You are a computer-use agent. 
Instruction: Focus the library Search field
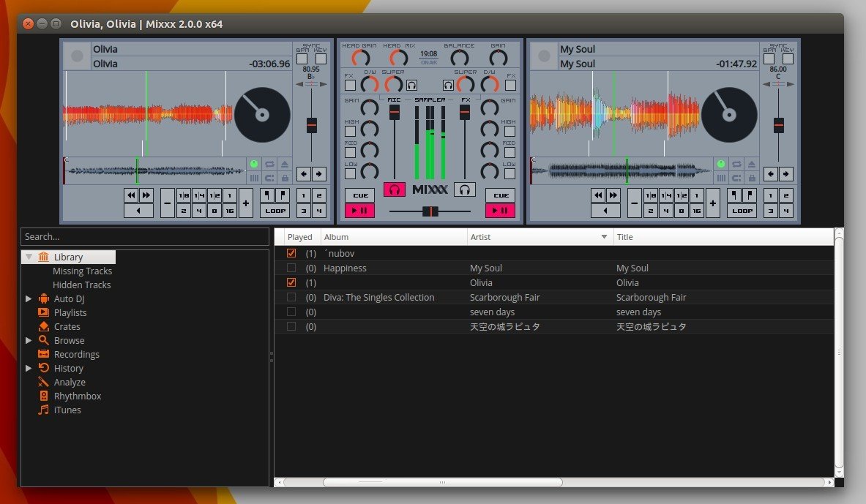pyautogui.click(x=145, y=236)
